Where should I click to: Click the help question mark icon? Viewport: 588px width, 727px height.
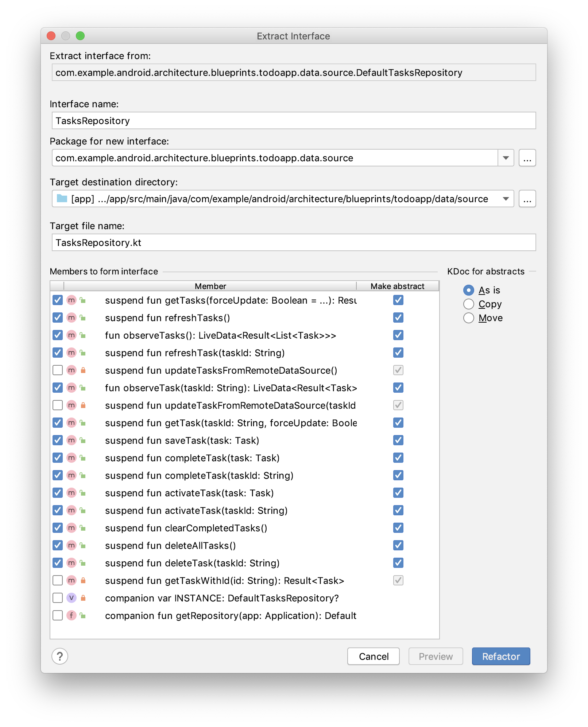(60, 656)
